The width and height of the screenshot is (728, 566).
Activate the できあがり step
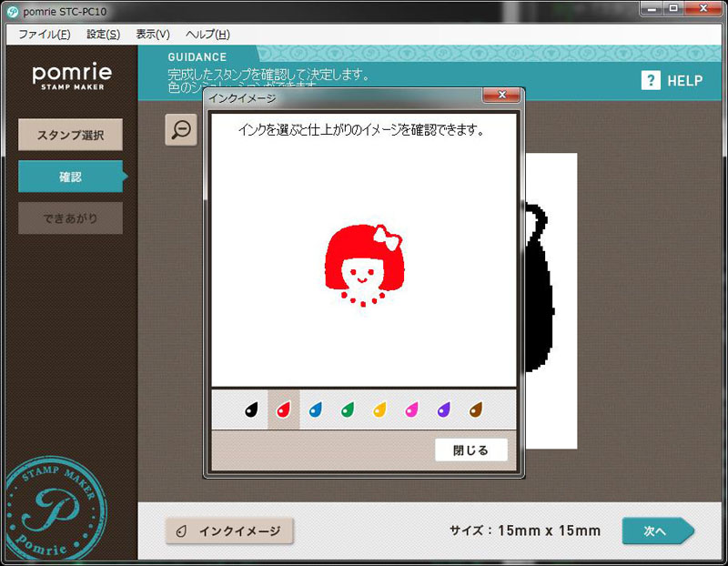[x=71, y=218]
